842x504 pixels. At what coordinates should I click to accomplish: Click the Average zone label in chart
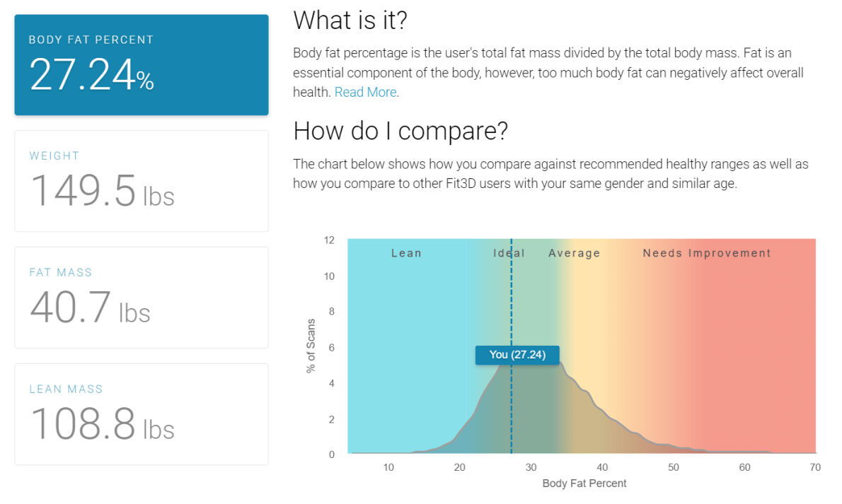(574, 253)
